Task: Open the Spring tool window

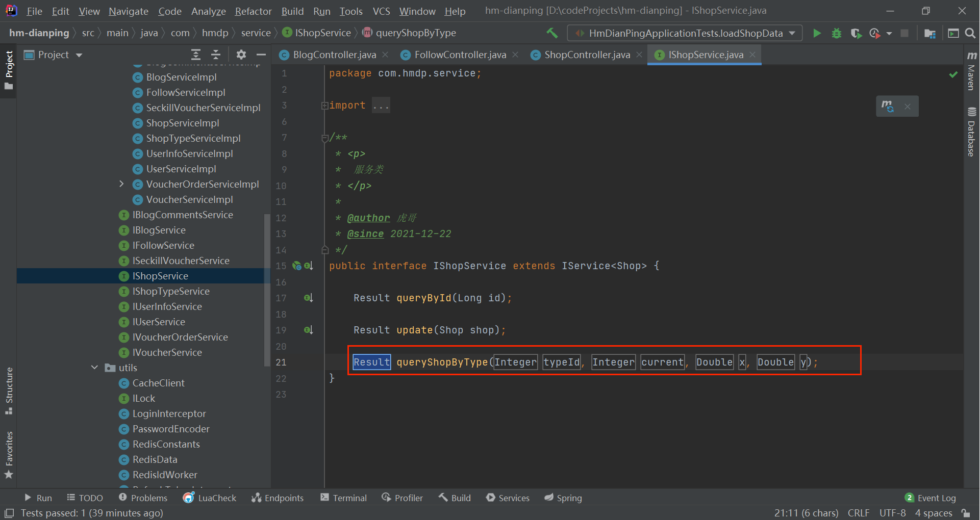Action: point(563,498)
